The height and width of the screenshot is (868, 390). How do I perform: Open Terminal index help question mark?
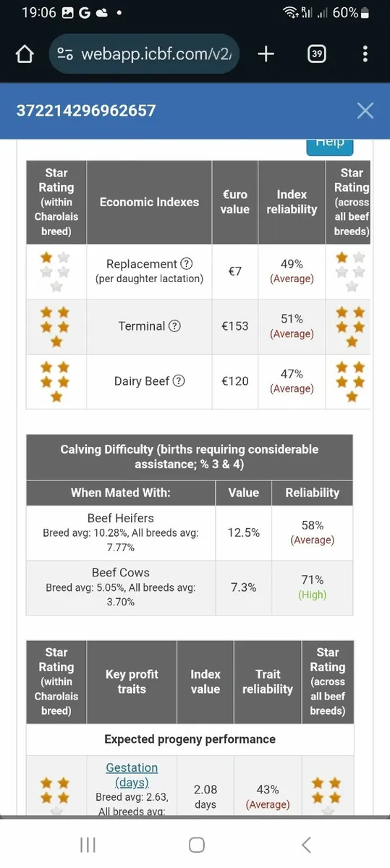tap(174, 326)
